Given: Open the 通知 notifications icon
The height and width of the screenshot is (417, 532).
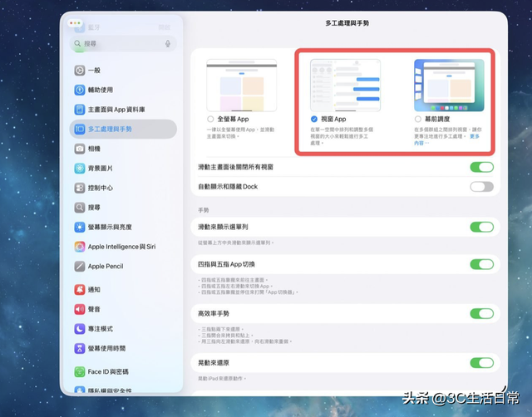Looking at the screenshot, I should point(80,289).
